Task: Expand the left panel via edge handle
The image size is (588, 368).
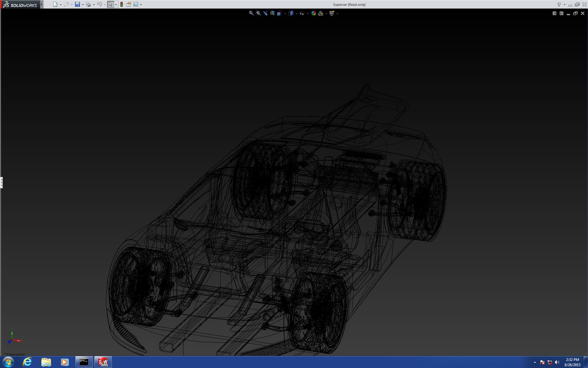Action: point(2,182)
